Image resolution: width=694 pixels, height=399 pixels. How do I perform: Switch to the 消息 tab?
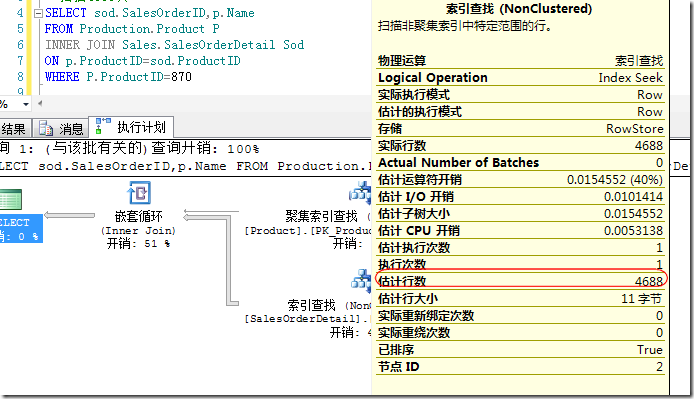pyautogui.click(x=61, y=129)
